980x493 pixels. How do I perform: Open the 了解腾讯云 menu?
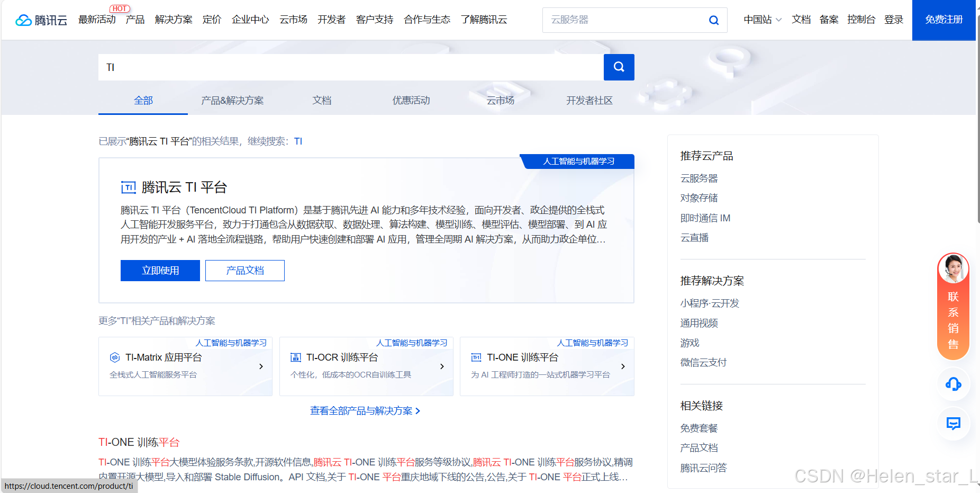(484, 20)
